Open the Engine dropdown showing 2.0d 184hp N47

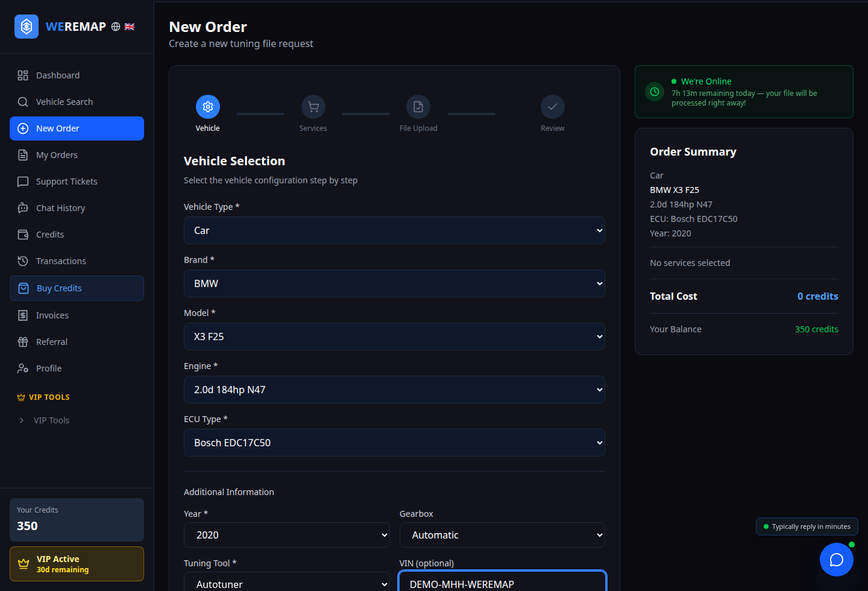tap(394, 390)
